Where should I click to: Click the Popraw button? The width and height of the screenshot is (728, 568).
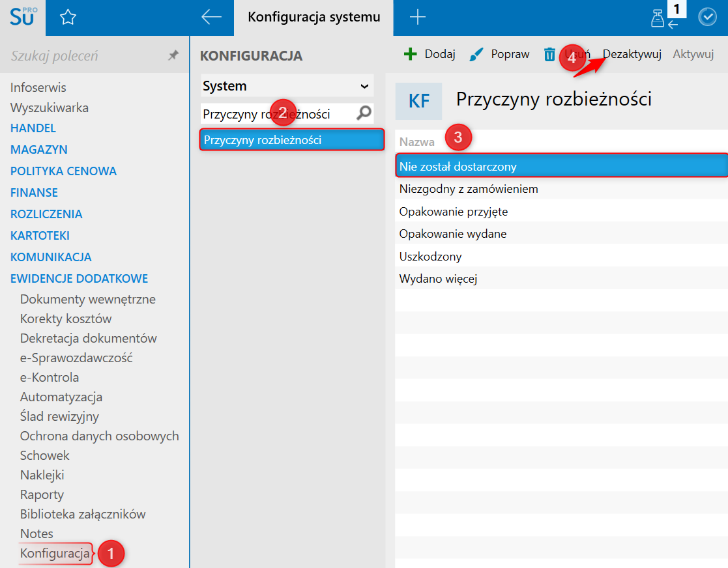coord(499,54)
